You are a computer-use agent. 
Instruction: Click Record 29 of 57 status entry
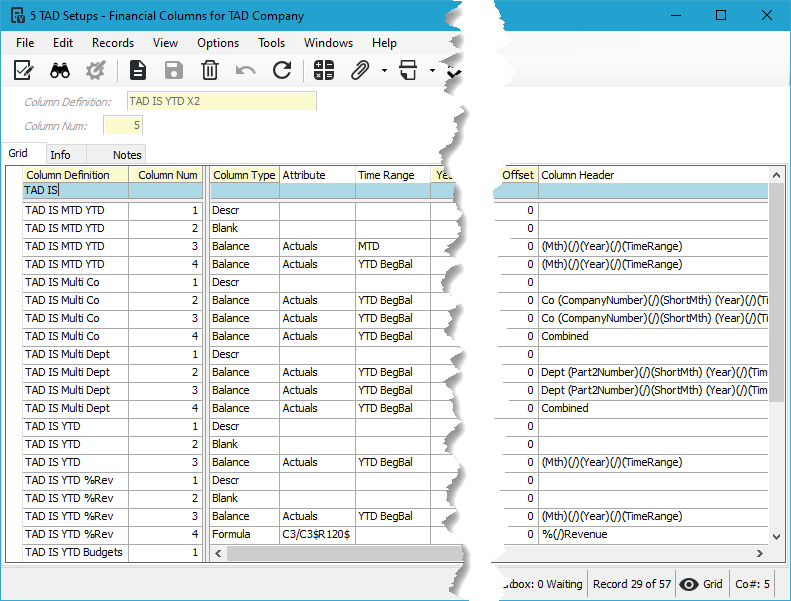pos(632,584)
